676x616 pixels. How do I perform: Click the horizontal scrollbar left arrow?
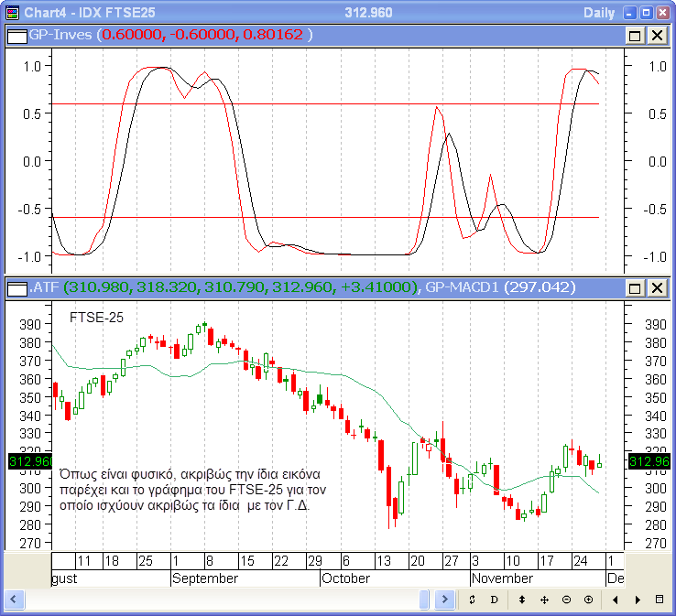13,600
